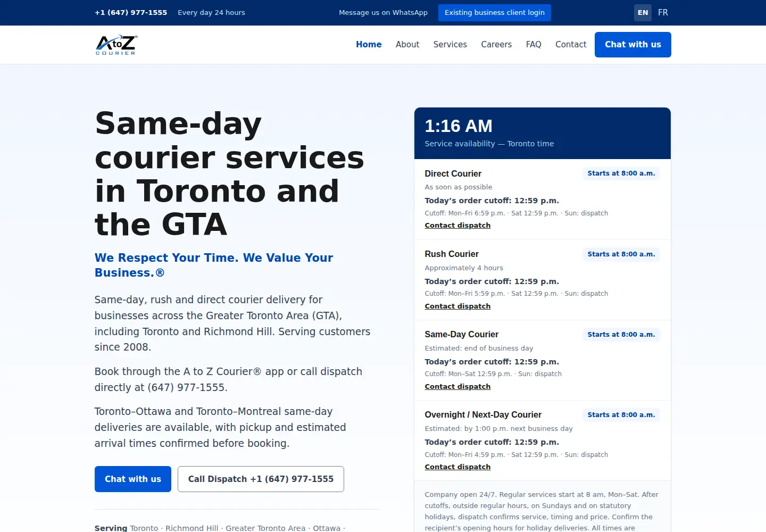Call Dispatch +1 (647) 977-1555 button

261,479
